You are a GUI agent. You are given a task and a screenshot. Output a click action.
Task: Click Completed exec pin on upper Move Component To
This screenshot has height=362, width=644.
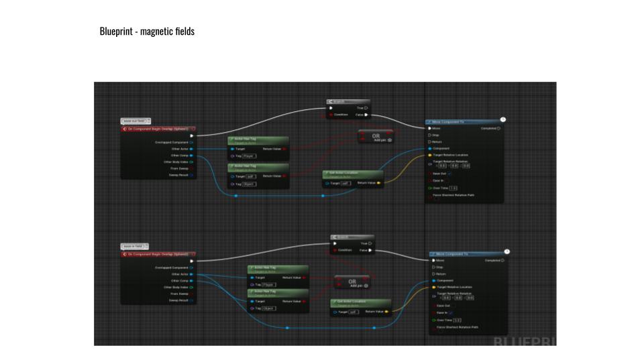click(x=500, y=128)
